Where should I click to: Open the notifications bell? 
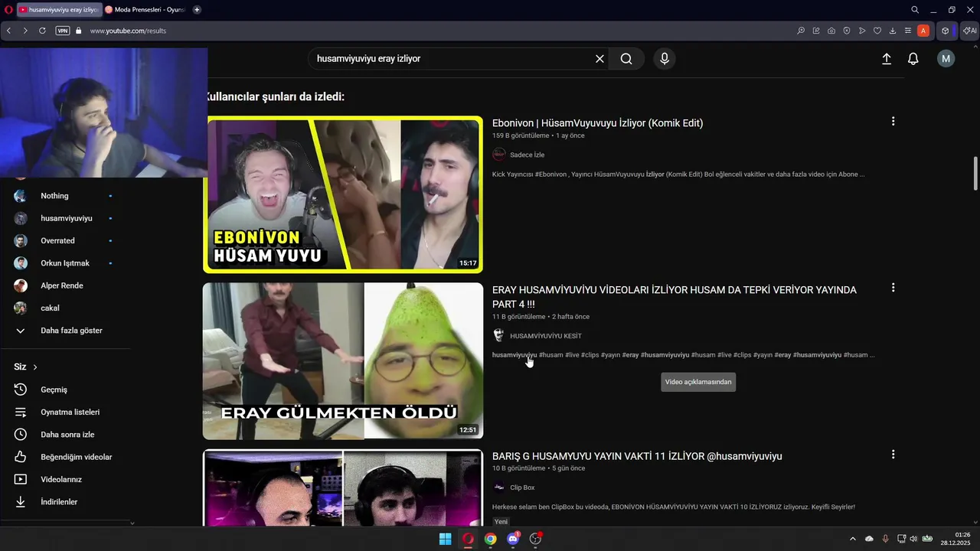point(913,59)
